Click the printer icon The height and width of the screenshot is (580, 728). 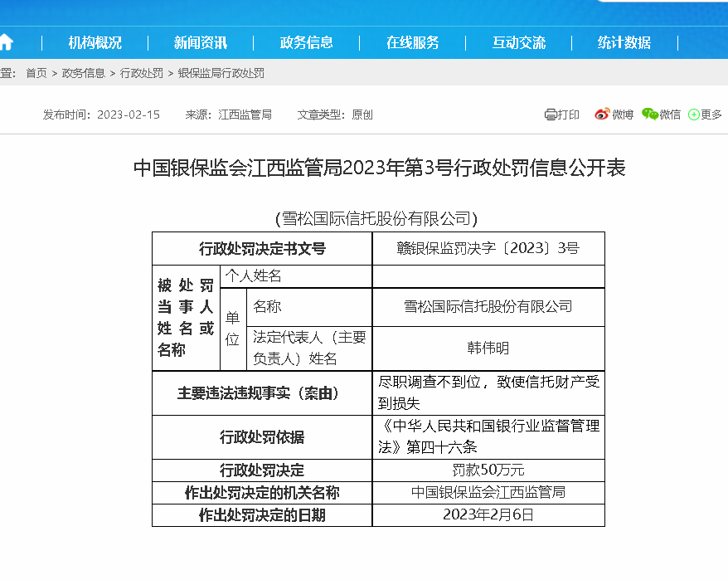pyautogui.click(x=551, y=115)
